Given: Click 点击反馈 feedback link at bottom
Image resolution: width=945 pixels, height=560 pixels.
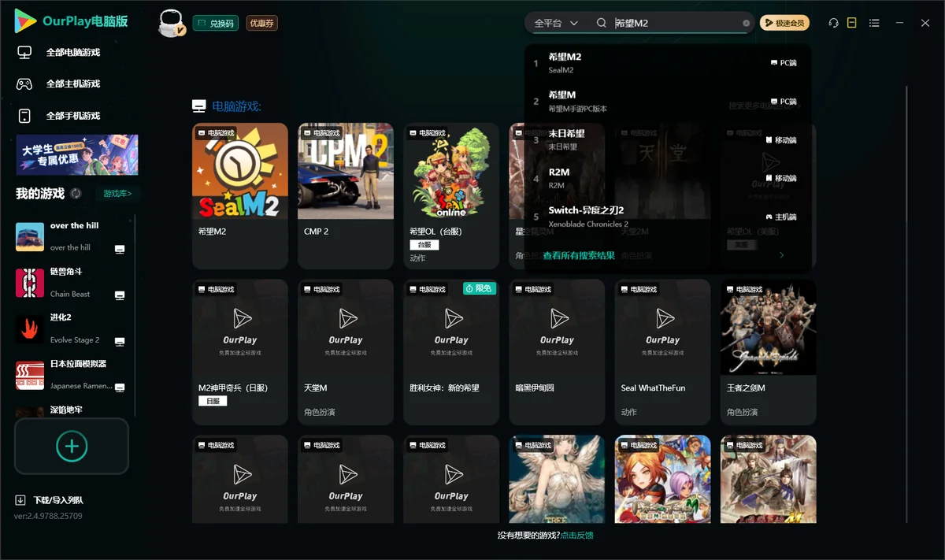Looking at the screenshot, I should [577, 536].
